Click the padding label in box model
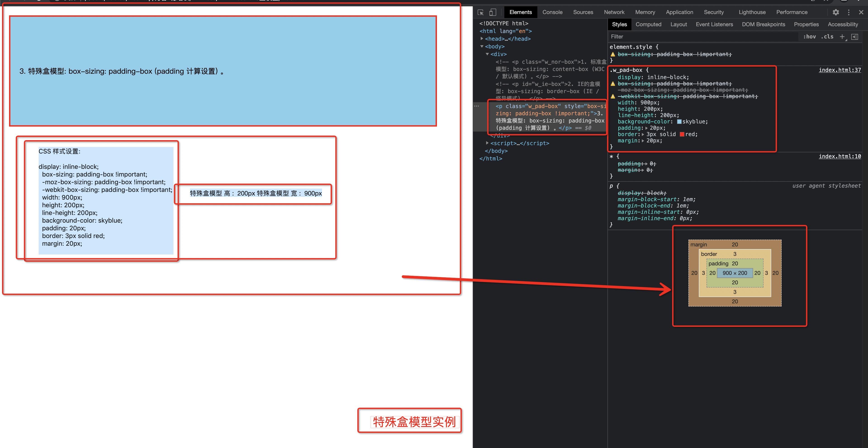 [718, 263]
